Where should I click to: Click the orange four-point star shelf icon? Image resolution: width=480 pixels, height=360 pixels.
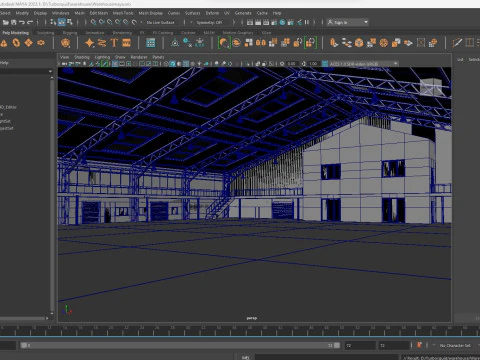[x=89, y=43]
